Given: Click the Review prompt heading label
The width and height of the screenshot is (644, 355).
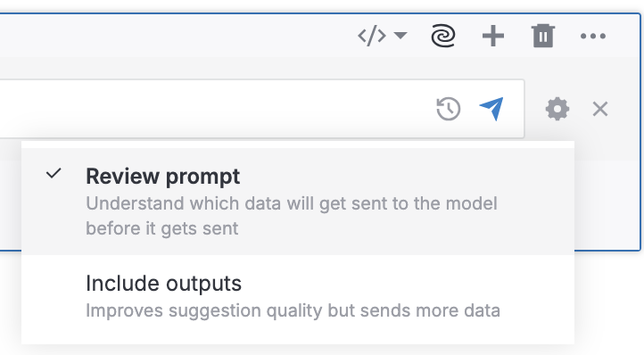Looking at the screenshot, I should [162, 177].
